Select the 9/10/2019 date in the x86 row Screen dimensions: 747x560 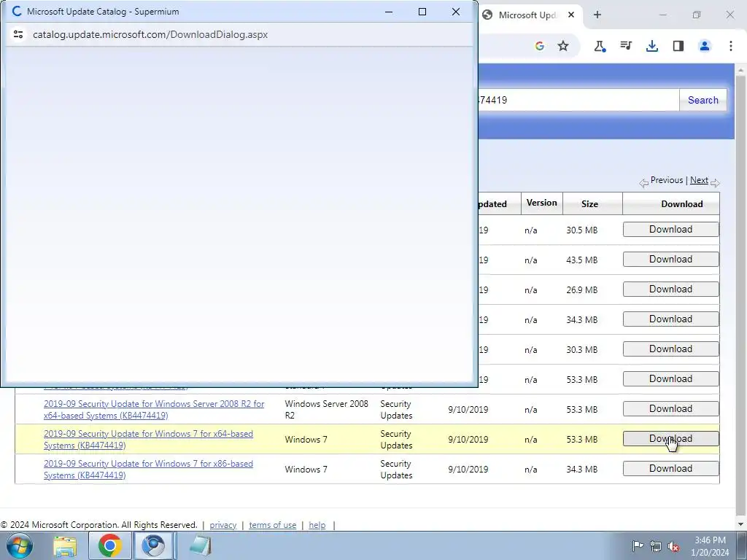468,470
